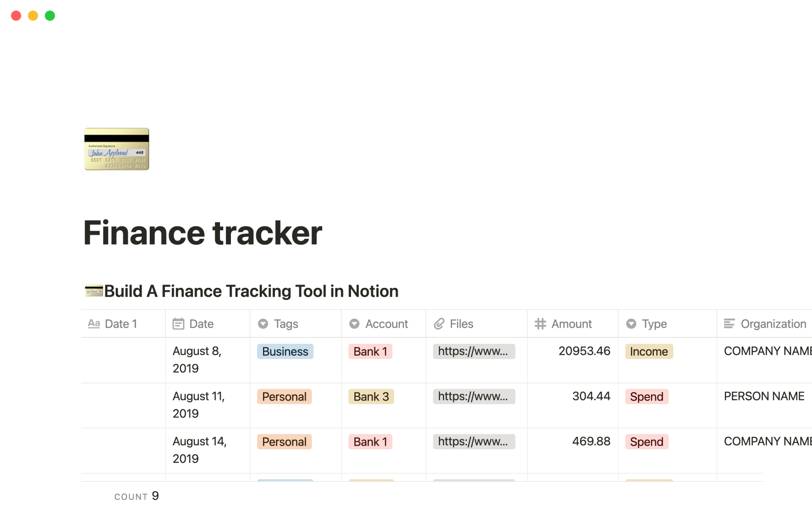This screenshot has height=508, width=812.
Task: Click the Files column link icon
Action: pos(440,323)
